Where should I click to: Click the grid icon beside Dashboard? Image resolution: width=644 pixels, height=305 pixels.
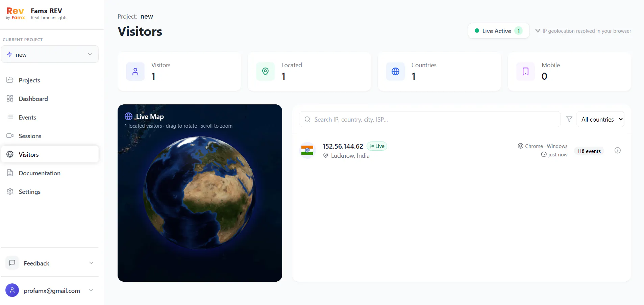click(x=10, y=99)
